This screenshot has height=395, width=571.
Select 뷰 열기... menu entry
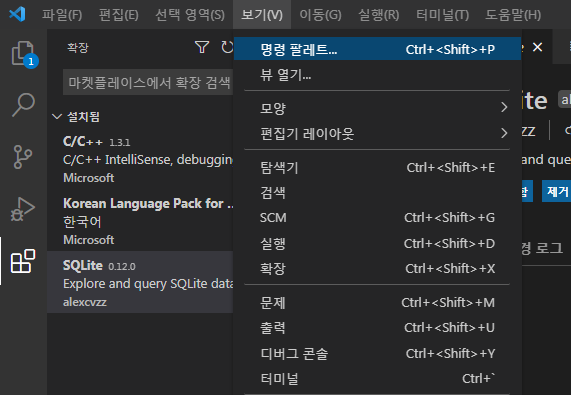(x=377, y=75)
